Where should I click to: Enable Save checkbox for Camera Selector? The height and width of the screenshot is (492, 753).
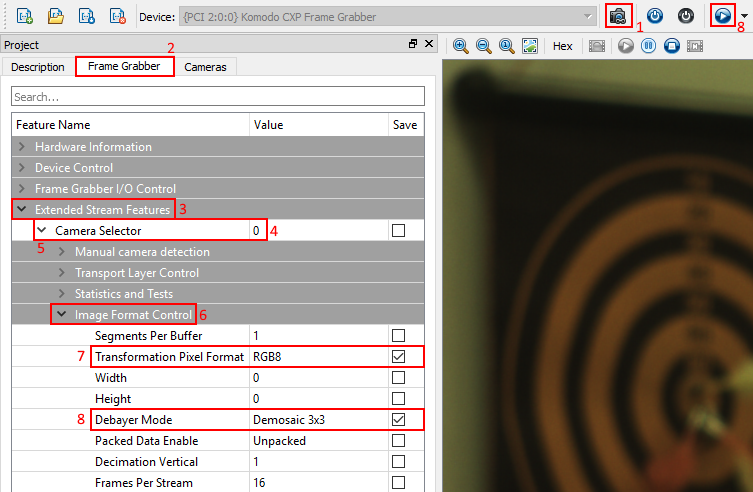click(x=399, y=231)
